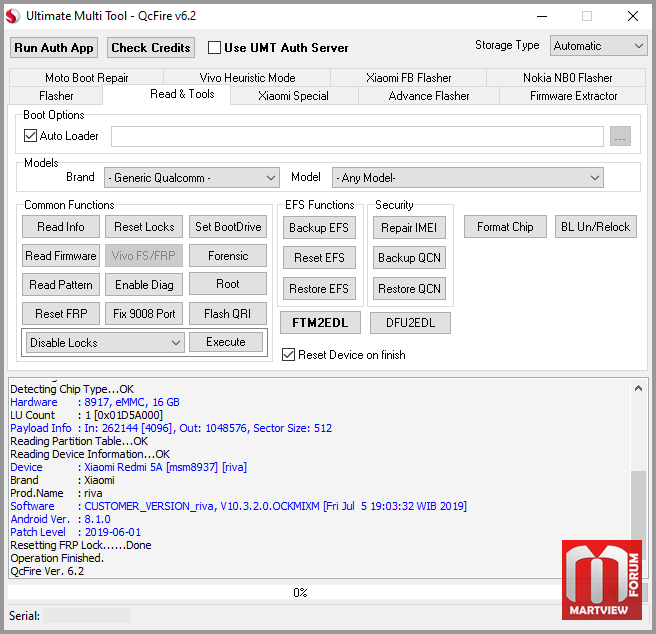Image resolution: width=656 pixels, height=634 pixels.
Task: Click the Restore EFS button
Action: coord(319,289)
